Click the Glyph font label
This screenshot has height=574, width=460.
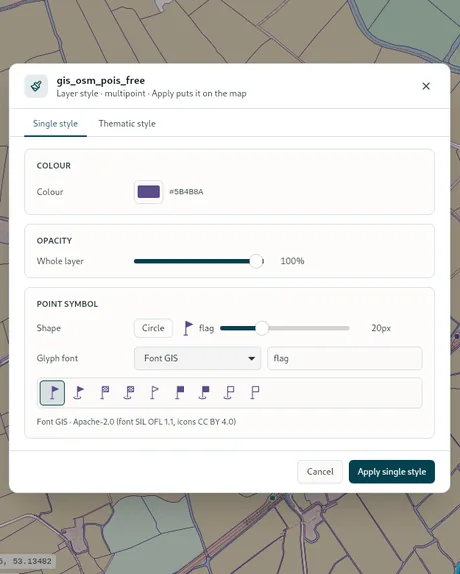coord(57,358)
